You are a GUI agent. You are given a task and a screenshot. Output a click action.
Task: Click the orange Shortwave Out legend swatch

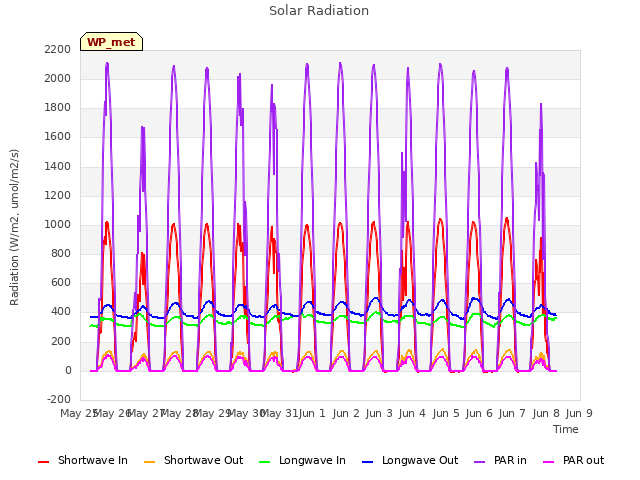(149, 462)
